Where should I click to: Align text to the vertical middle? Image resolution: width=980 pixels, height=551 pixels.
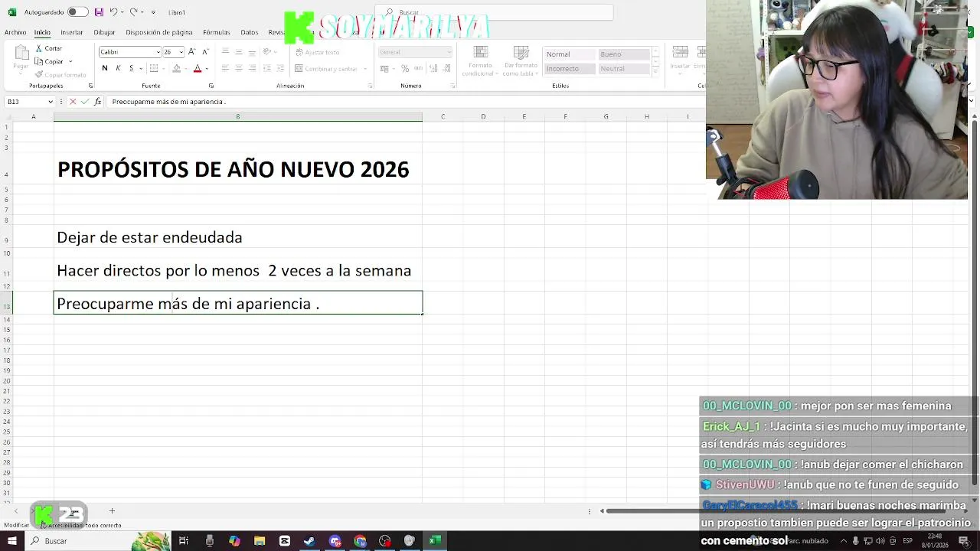(x=239, y=52)
